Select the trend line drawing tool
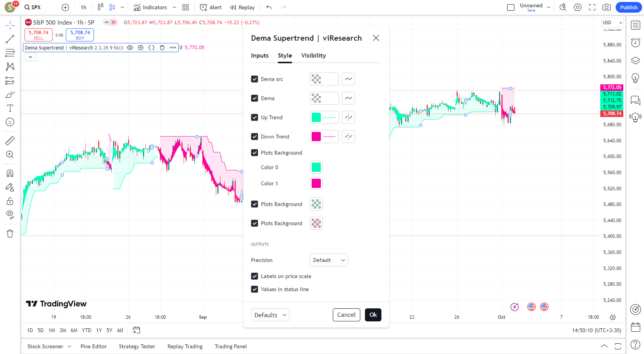The height and width of the screenshot is (354, 644). 10,39
